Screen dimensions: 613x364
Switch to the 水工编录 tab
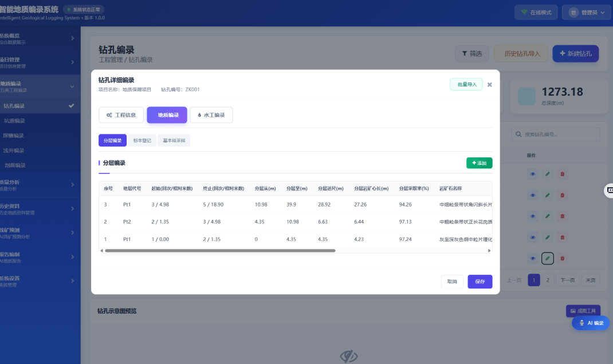211,115
